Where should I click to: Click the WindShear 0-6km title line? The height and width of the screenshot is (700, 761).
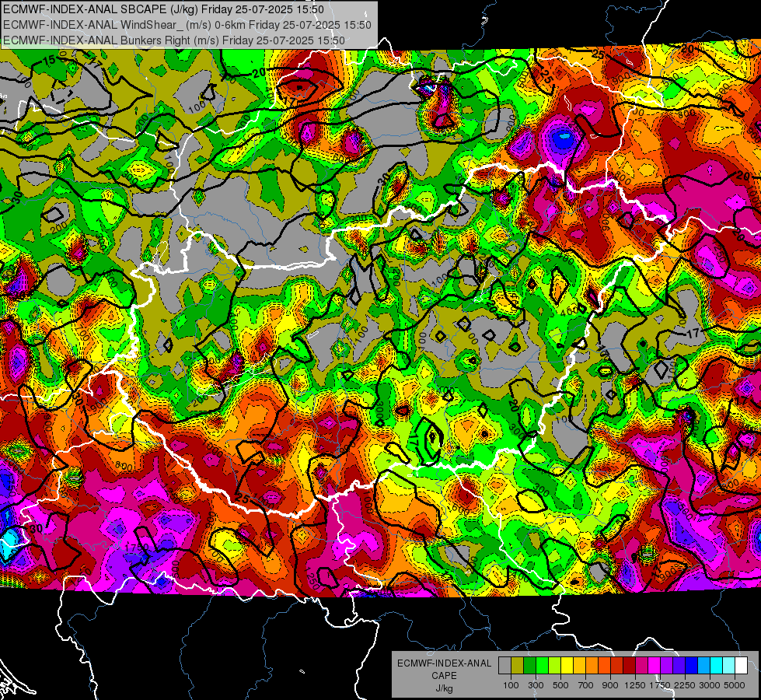pyautogui.click(x=187, y=25)
